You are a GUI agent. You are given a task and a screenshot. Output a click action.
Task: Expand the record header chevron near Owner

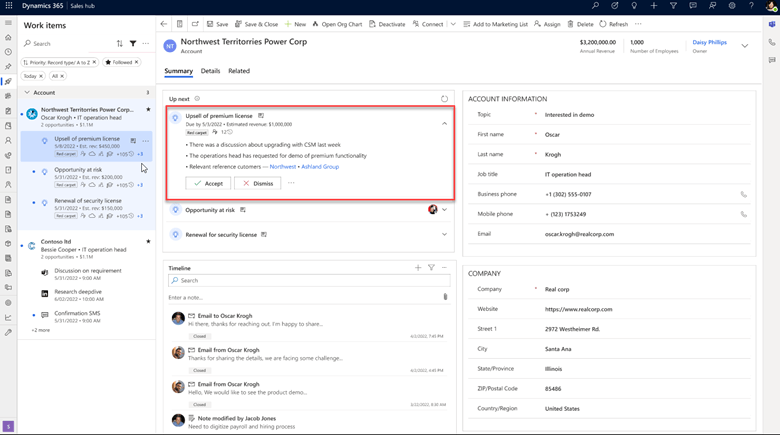point(744,46)
